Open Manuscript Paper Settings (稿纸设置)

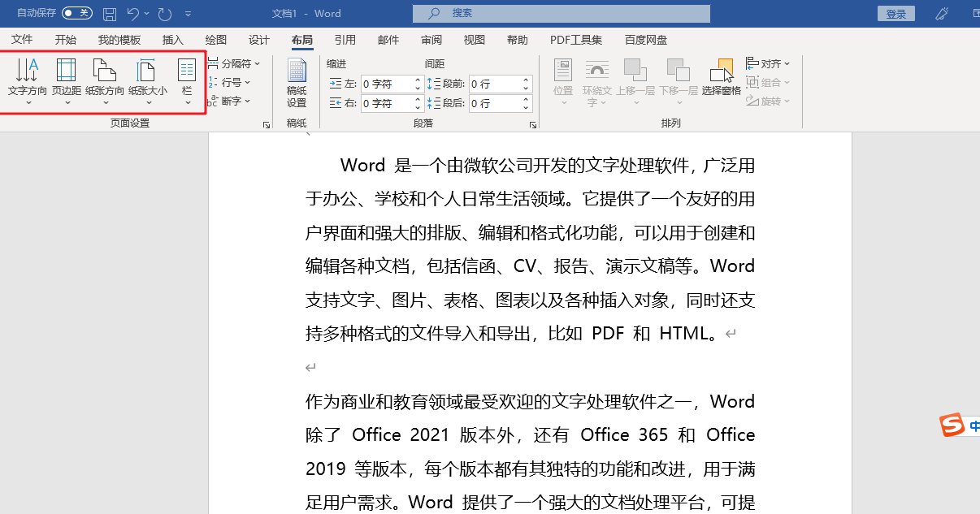pyautogui.click(x=297, y=83)
